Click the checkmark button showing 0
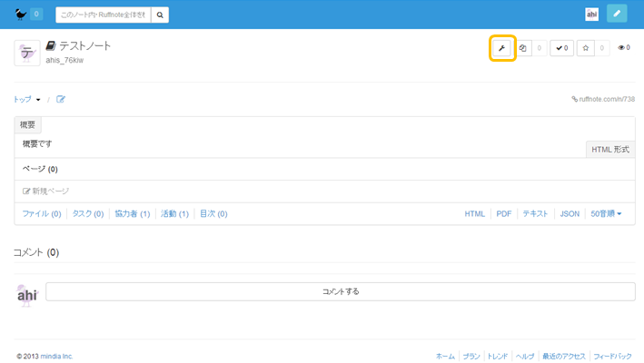Image resolution: width=644 pixels, height=363 pixels. [561, 48]
